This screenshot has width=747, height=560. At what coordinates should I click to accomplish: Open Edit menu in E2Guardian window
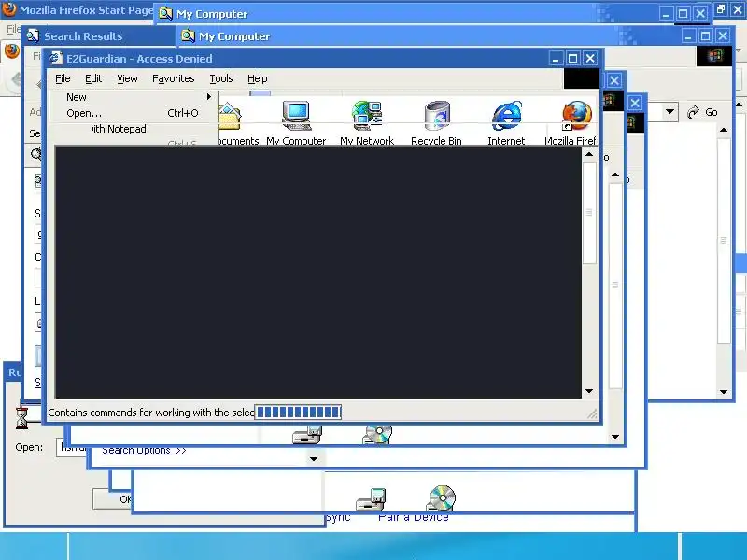[x=93, y=78]
